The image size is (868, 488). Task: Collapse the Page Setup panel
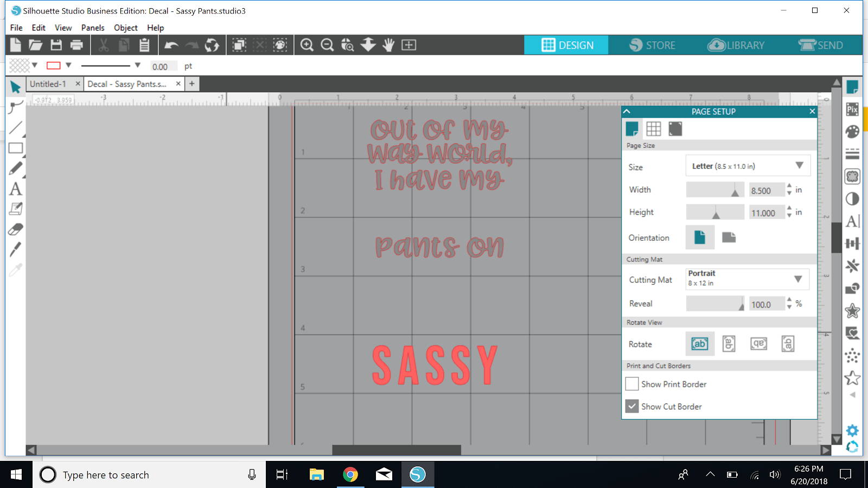pyautogui.click(x=627, y=111)
